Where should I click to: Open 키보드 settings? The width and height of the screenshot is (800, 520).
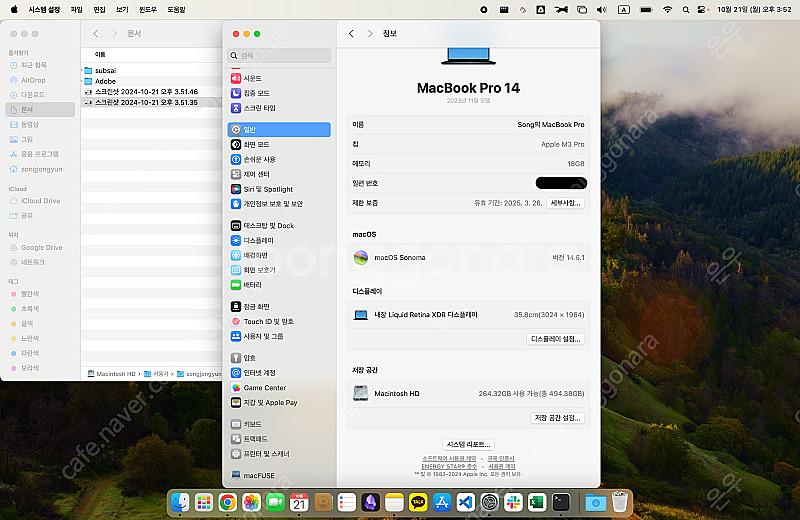point(246,424)
